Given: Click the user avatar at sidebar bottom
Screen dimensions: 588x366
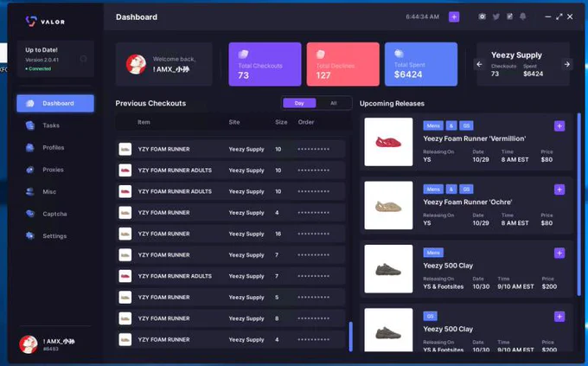Looking at the screenshot, I should pos(29,344).
